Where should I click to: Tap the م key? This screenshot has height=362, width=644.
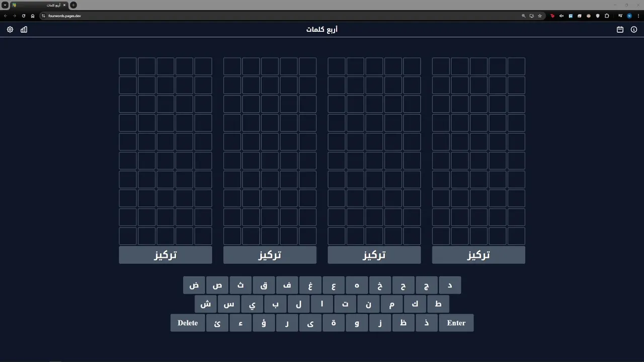(392, 304)
